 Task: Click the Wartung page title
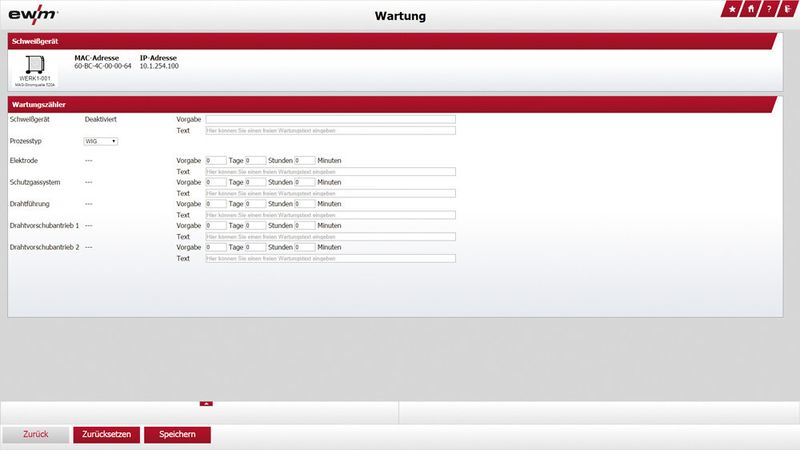point(401,16)
